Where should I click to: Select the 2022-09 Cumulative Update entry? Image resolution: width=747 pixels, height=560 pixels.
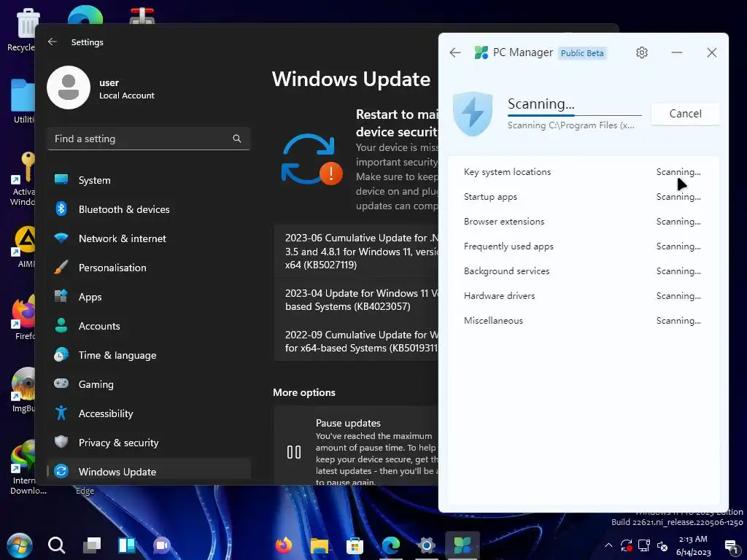(356, 341)
